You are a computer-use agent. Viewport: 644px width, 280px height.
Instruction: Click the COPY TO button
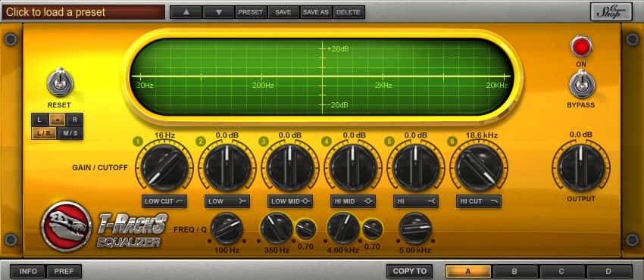pyautogui.click(x=409, y=271)
